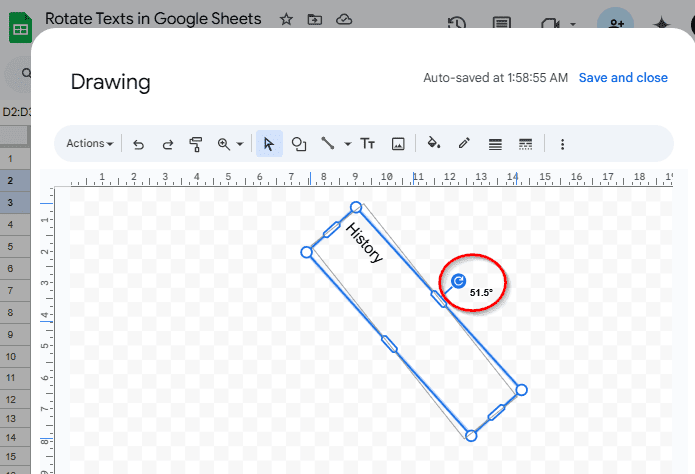
Task: Open the fill color picker
Action: tap(434, 144)
